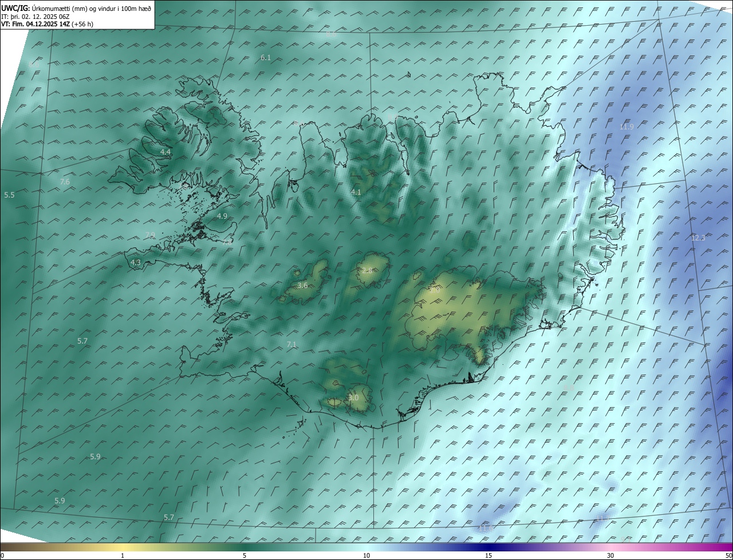Pick the dark navy colour above the 15 tick
The image size is (733, 560).
(488, 547)
